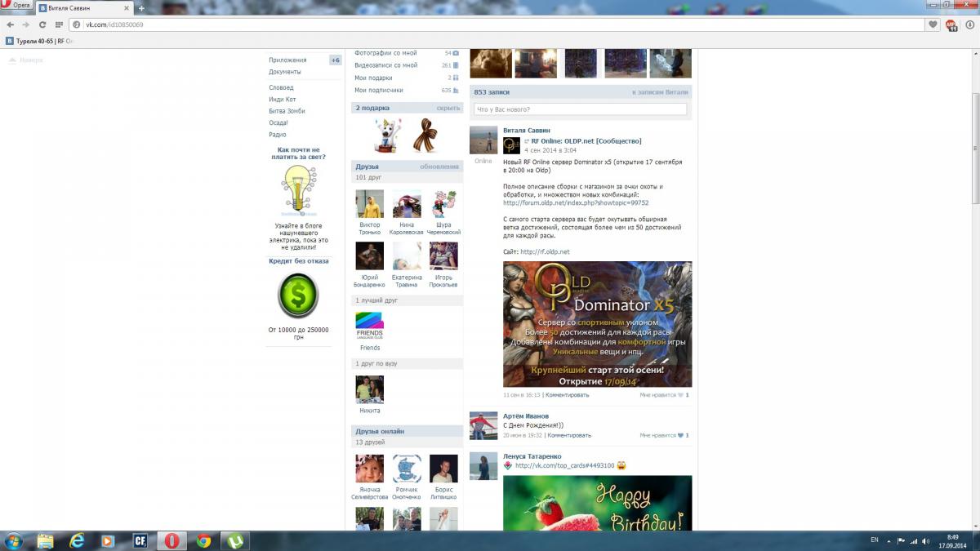
Task: Reload the page with the refresh icon
Action: 42,24
